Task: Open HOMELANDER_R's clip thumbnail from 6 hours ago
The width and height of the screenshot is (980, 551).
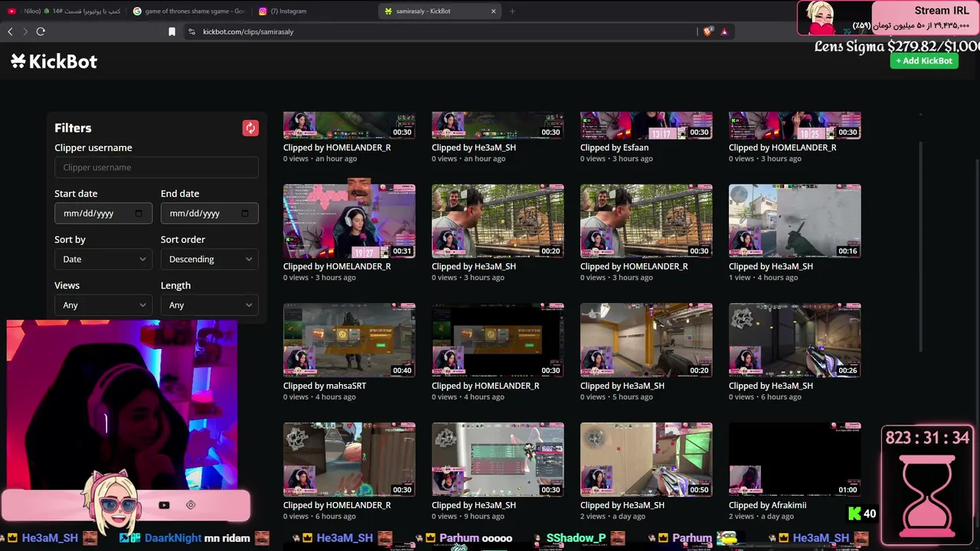Action: tap(349, 460)
